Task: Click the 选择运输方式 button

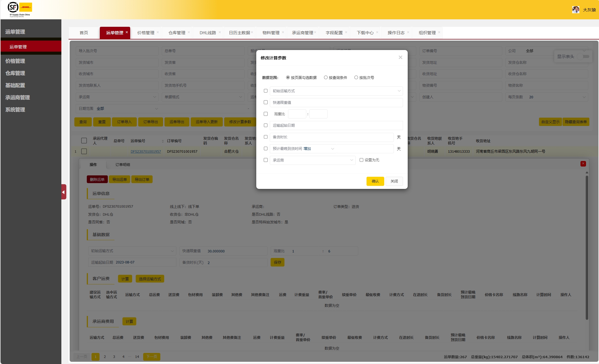Action: (x=150, y=279)
